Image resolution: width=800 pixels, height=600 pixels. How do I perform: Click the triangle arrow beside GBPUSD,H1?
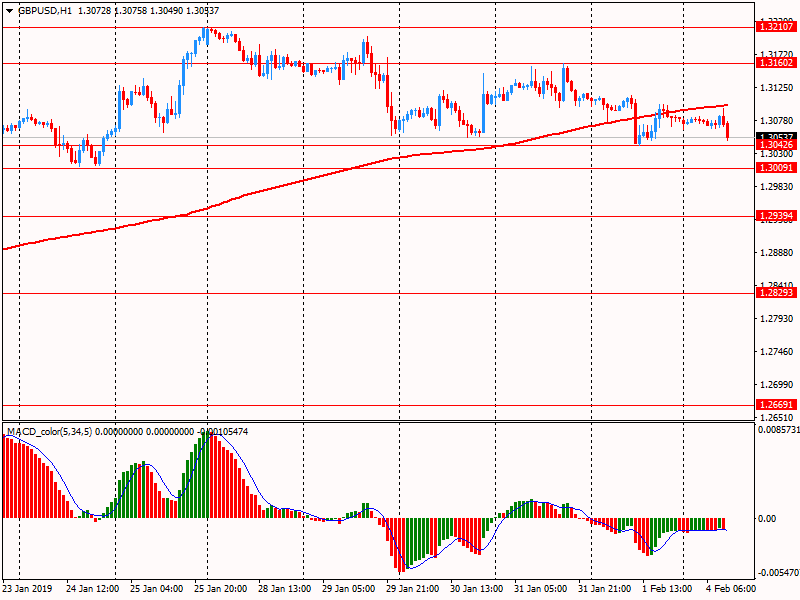point(9,10)
